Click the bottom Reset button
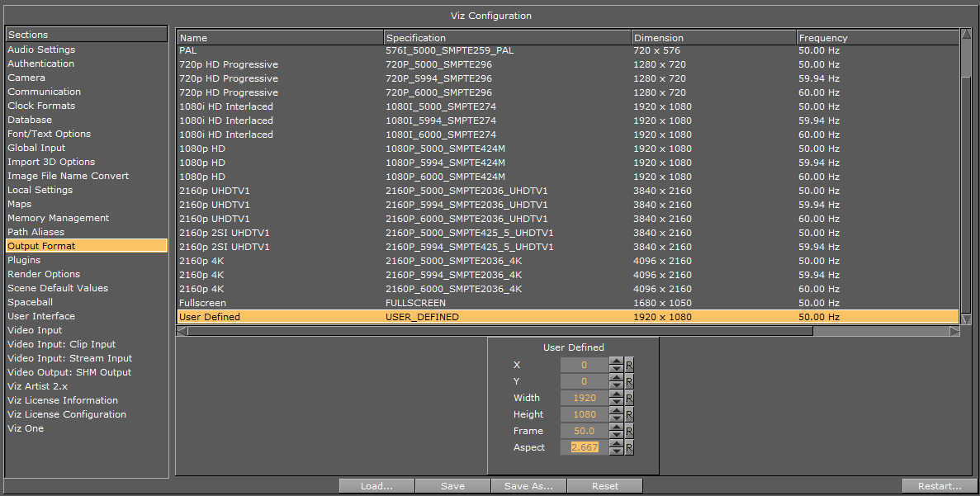980x496 pixels. click(605, 486)
